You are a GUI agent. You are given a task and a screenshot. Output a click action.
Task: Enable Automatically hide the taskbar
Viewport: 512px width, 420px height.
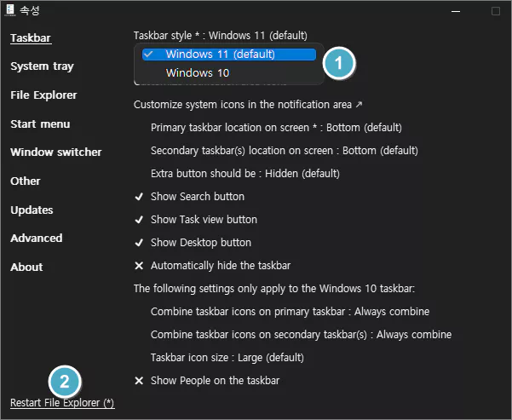[x=213, y=266]
